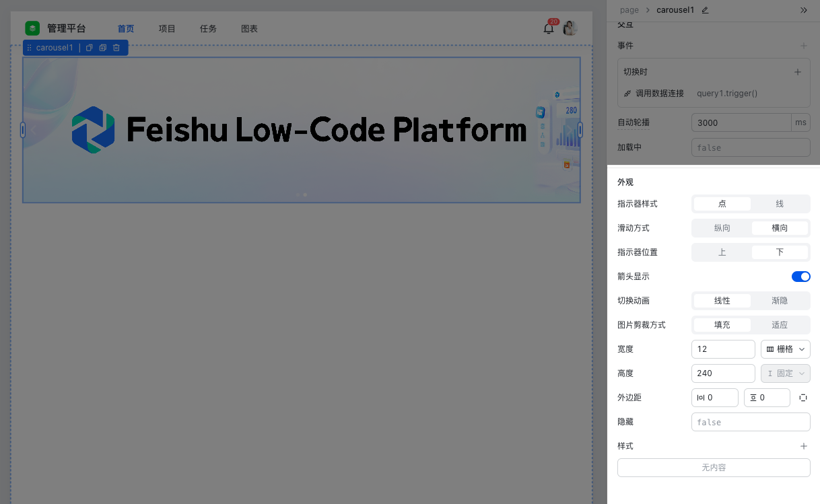
Task: Add an action to 切换时 with plus icon
Action: pos(798,72)
